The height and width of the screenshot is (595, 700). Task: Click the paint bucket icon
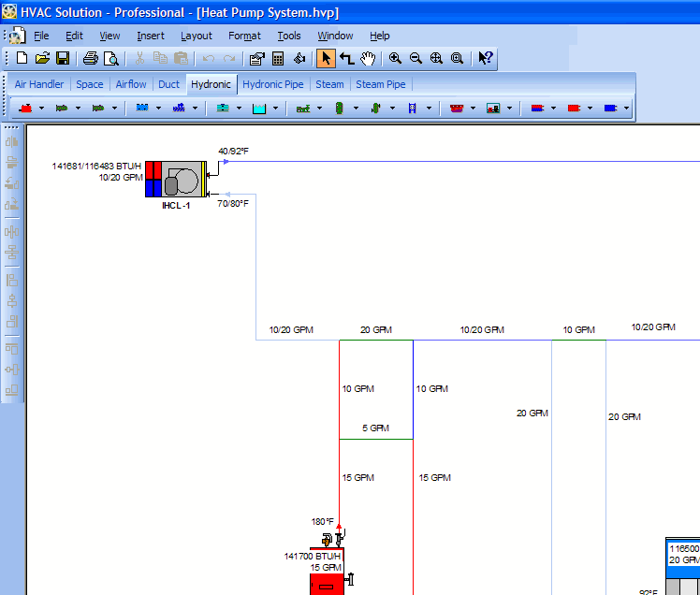tap(299, 58)
